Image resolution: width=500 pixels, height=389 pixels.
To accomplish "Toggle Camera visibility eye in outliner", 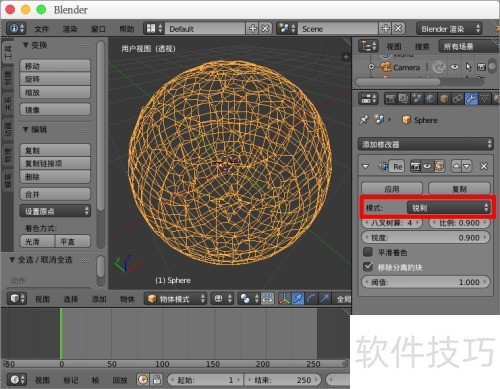I will click(x=454, y=67).
